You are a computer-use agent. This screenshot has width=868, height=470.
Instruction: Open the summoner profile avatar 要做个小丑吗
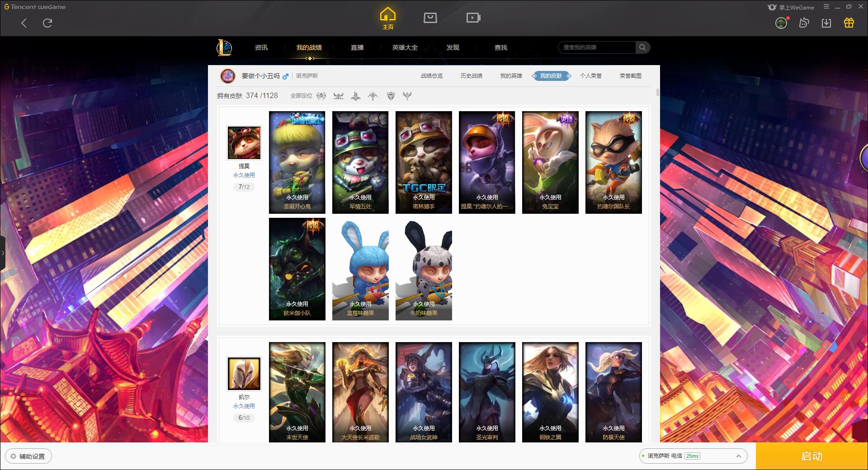[x=228, y=76]
